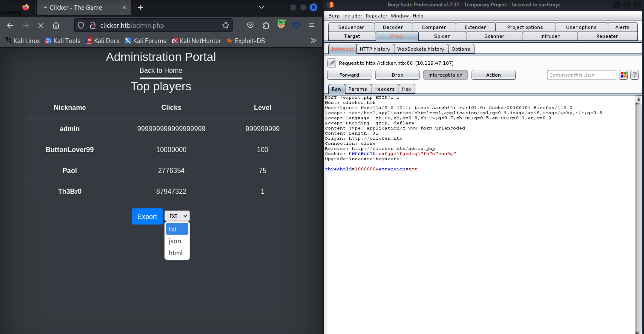
Task: Open Firefox extensions puzzle icon
Action: tap(266, 25)
